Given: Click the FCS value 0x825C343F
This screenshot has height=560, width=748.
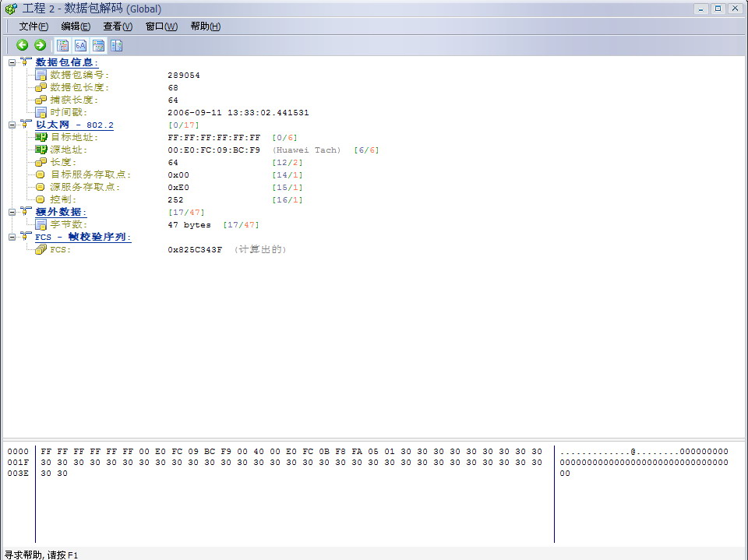Looking at the screenshot, I should click(x=195, y=249).
